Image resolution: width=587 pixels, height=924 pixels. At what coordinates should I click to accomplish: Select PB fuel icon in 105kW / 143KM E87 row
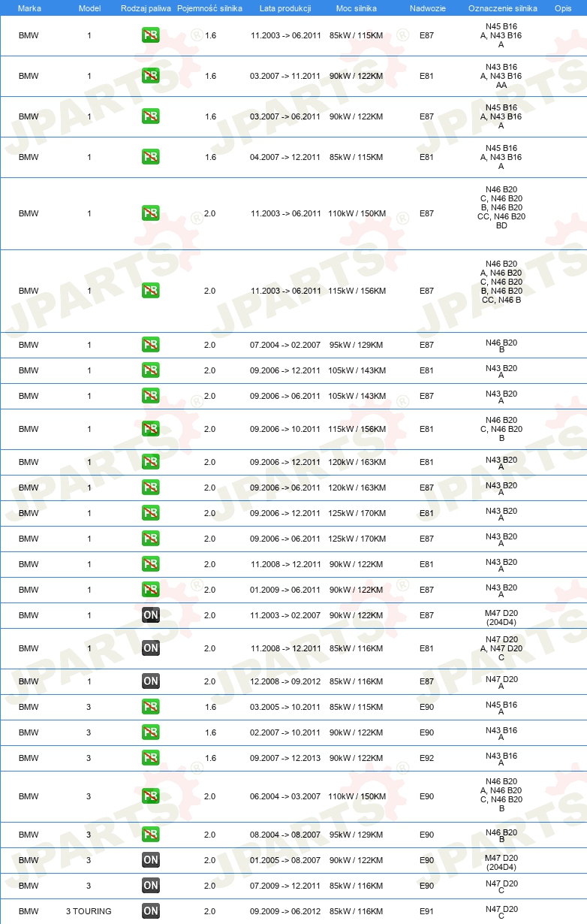[151, 396]
